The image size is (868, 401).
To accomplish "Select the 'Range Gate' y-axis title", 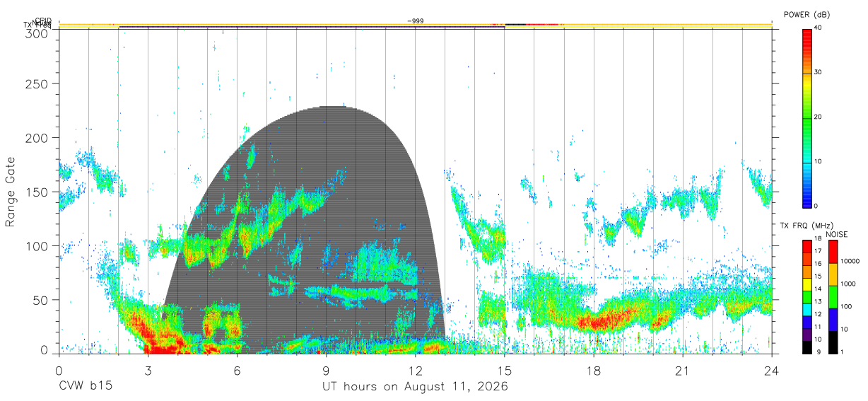I will point(11,192).
